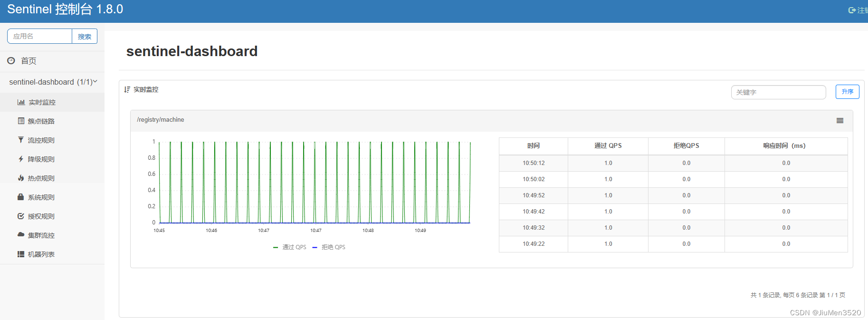Toggle the 通过 QPS legend entry
Screen dimensions: 868x320
coord(290,247)
